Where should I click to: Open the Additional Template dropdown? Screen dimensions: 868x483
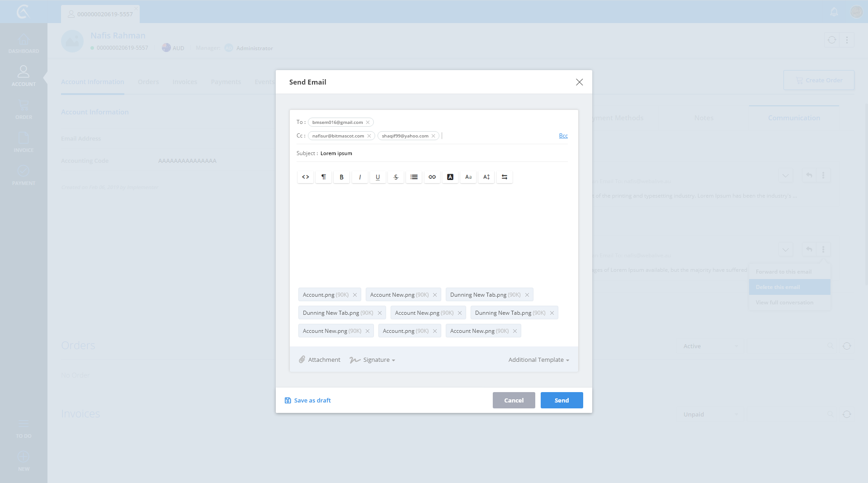[538, 360]
